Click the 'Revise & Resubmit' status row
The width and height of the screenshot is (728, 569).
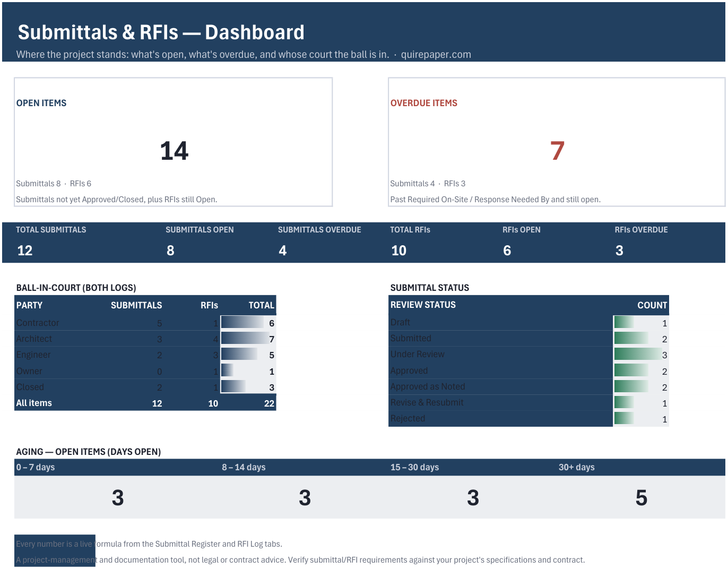[x=528, y=402]
